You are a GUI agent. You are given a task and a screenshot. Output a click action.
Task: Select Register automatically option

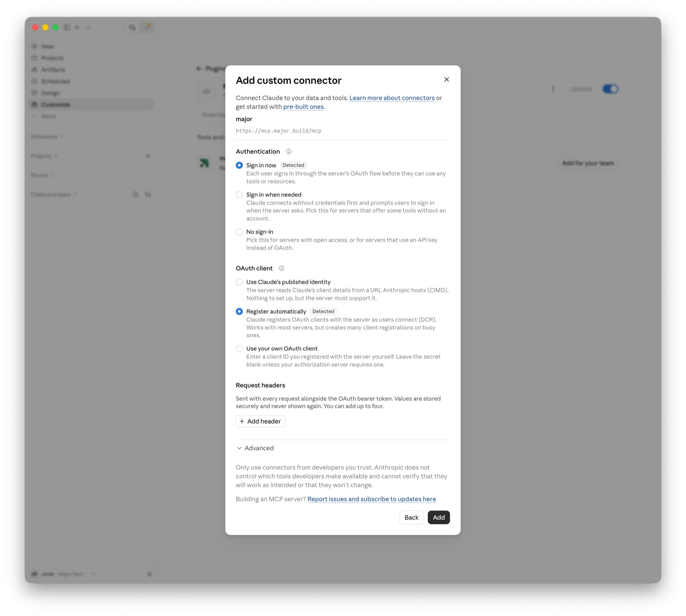[x=240, y=312]
